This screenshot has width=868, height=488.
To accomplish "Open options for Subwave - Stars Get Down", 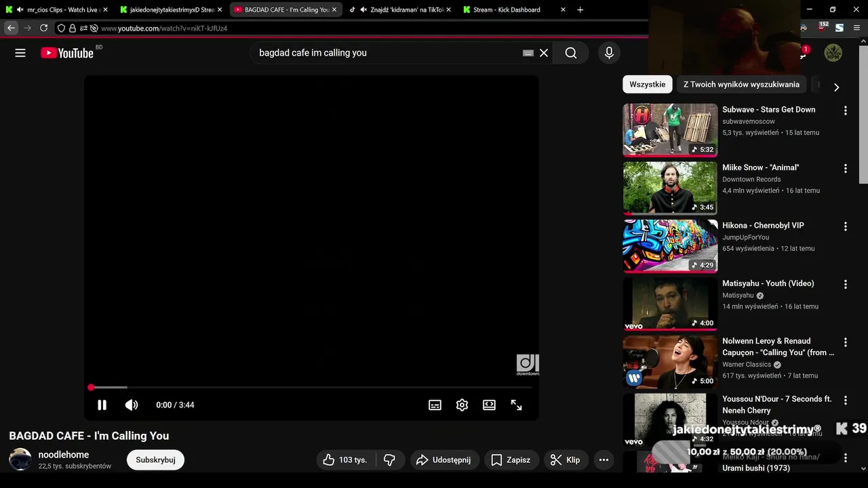I will click(x=845, y=110).
